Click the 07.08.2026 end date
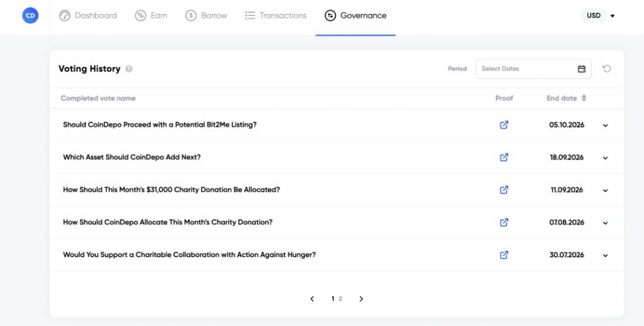 567,222
